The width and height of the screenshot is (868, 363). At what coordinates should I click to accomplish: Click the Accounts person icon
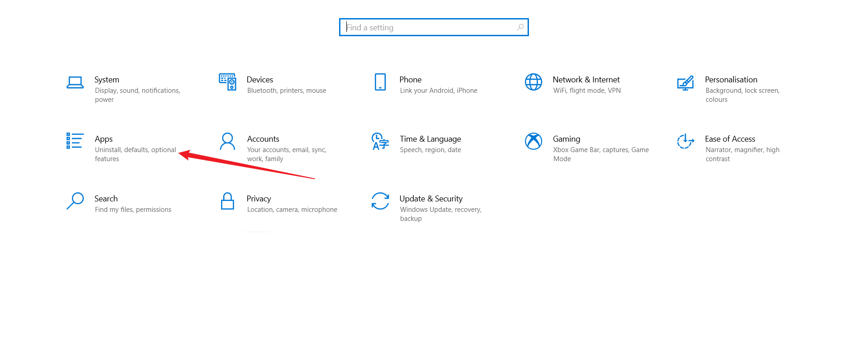(227, 141)
